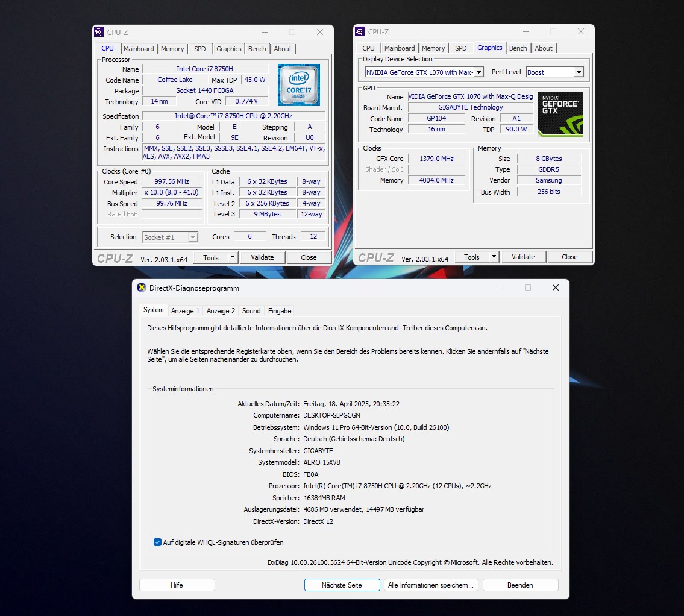The height and width of the screenshot is (616, 684).
Task: Select the Bench tab in right CPU-Z
Action: [x=518, y=48]
